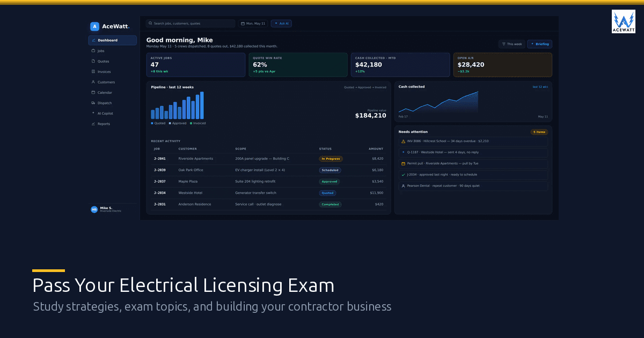The image size is (644, 338).
Task: Click the Quoted status badge in table
Action: [x=327, y=193]
